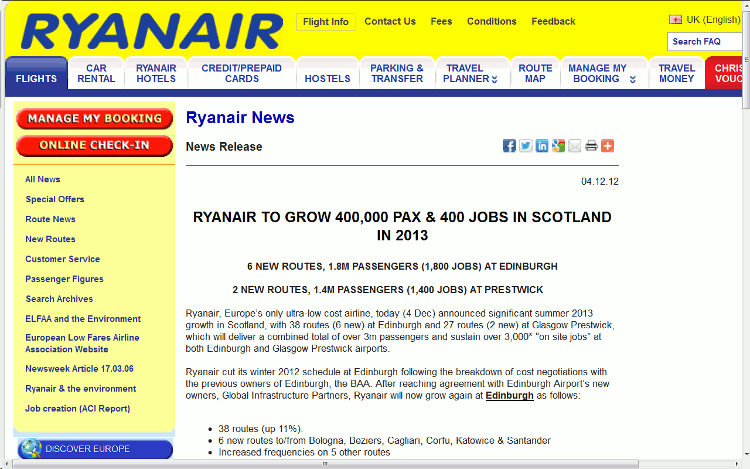Open the Parking & Transfer tab

(397, 74)
